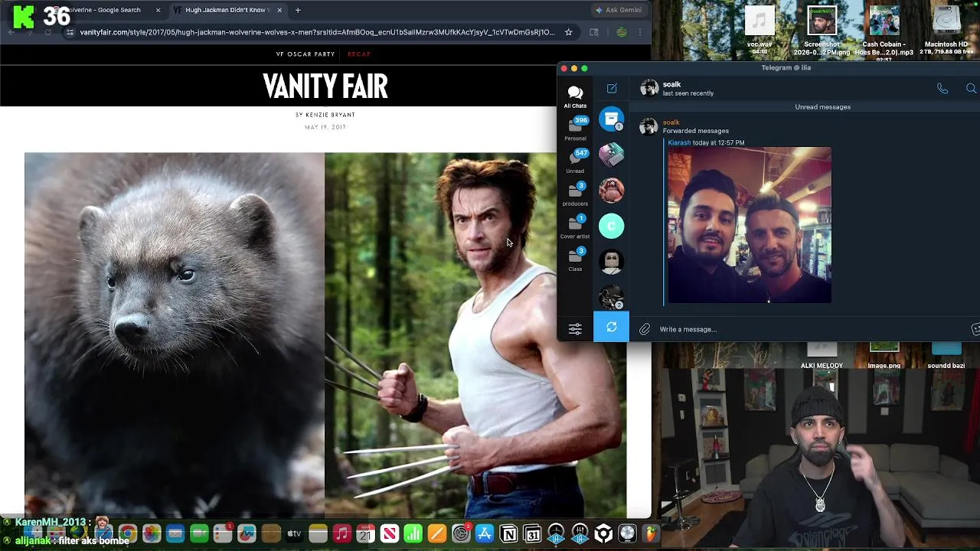Open Google Chrome from the Dock

[127, 533]
